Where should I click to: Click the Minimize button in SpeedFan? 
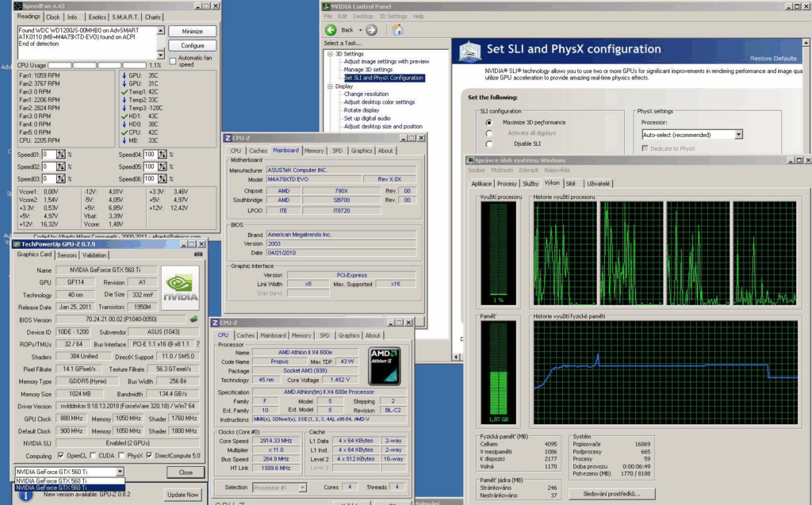pos(192,32)
